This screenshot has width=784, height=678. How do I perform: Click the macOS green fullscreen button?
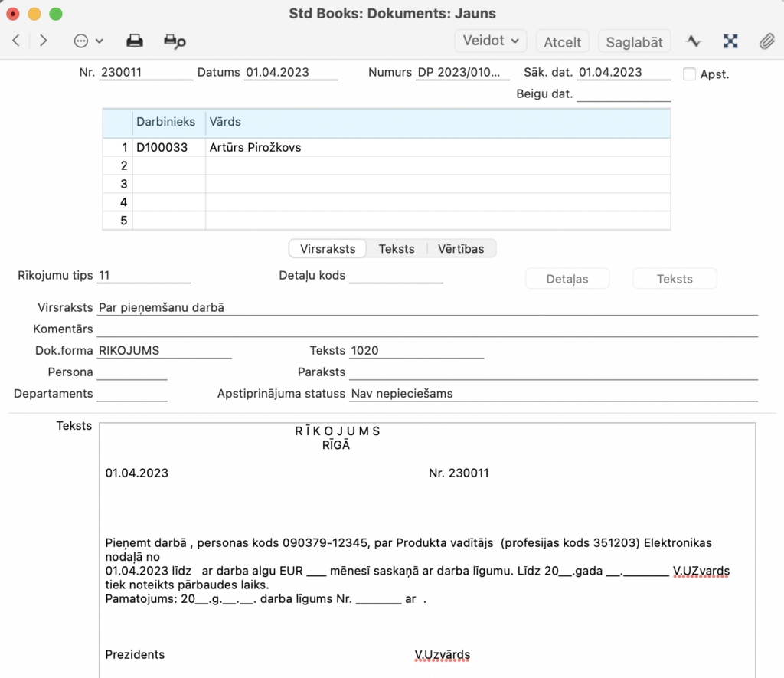point(55,14)
